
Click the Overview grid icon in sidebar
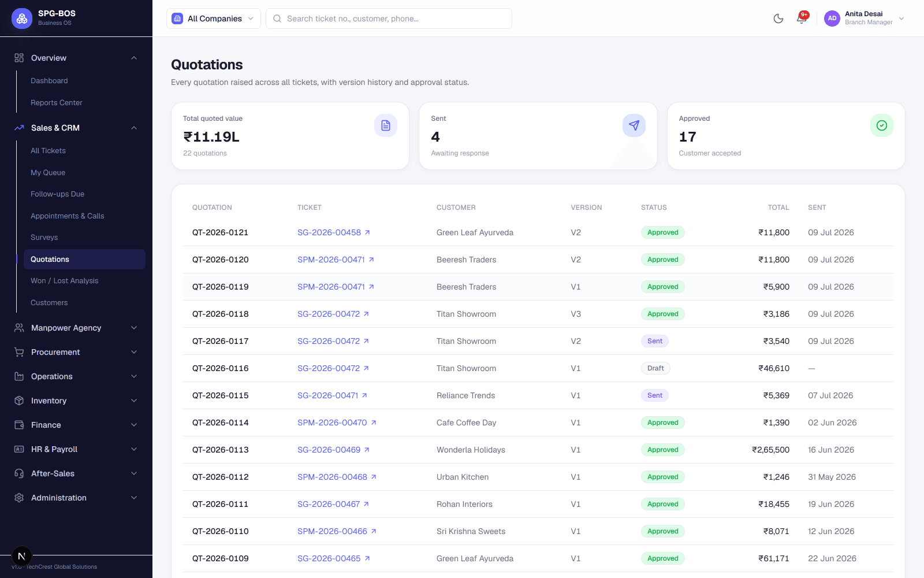tap(19, 58)
